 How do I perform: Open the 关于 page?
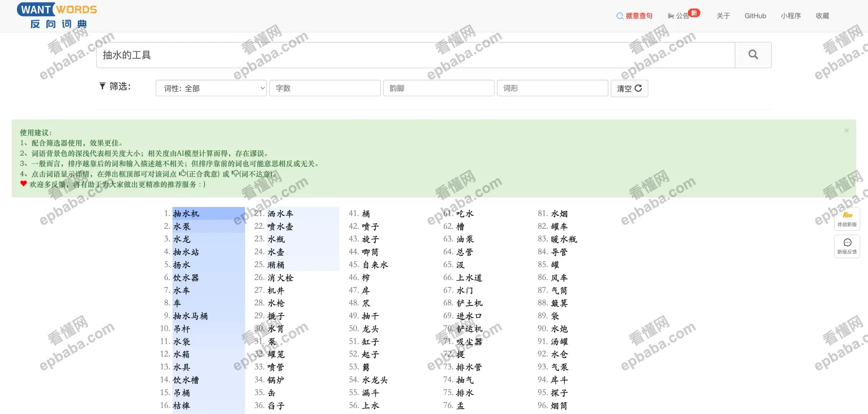pyautogui.click(x=723, y=16)
